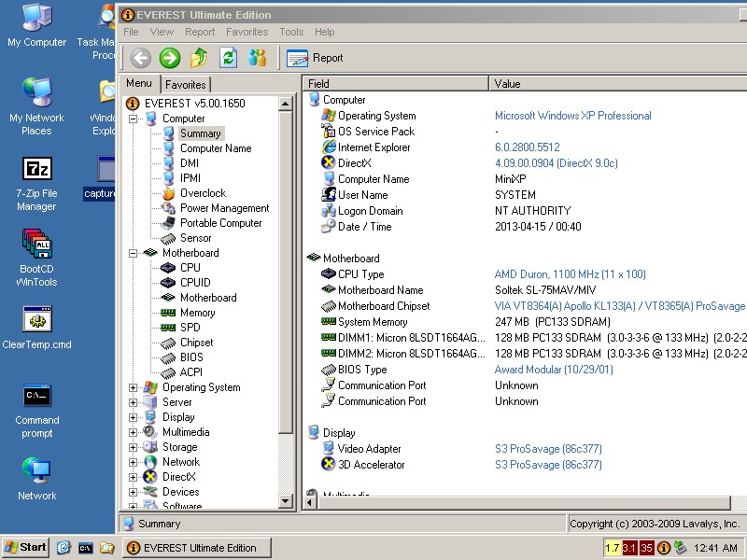Image resolution: width=747 pixels, height=560 pixels.
Task: Collapse the Computer tree node
Action: click(x=134, y=119)
